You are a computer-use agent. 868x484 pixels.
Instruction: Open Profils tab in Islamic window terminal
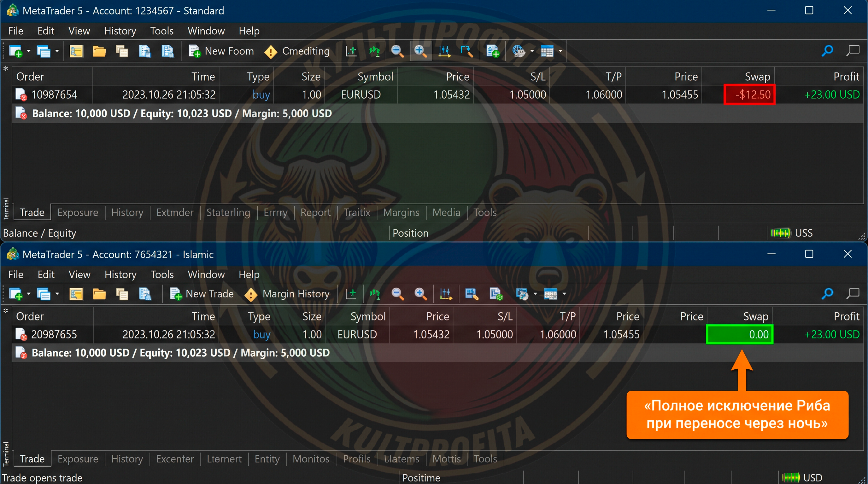[356, 459]
